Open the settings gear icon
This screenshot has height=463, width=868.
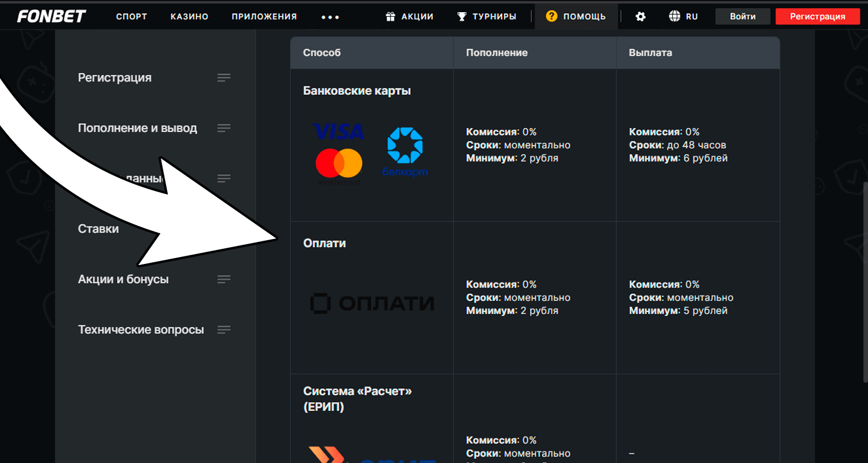tap(641, 16)
